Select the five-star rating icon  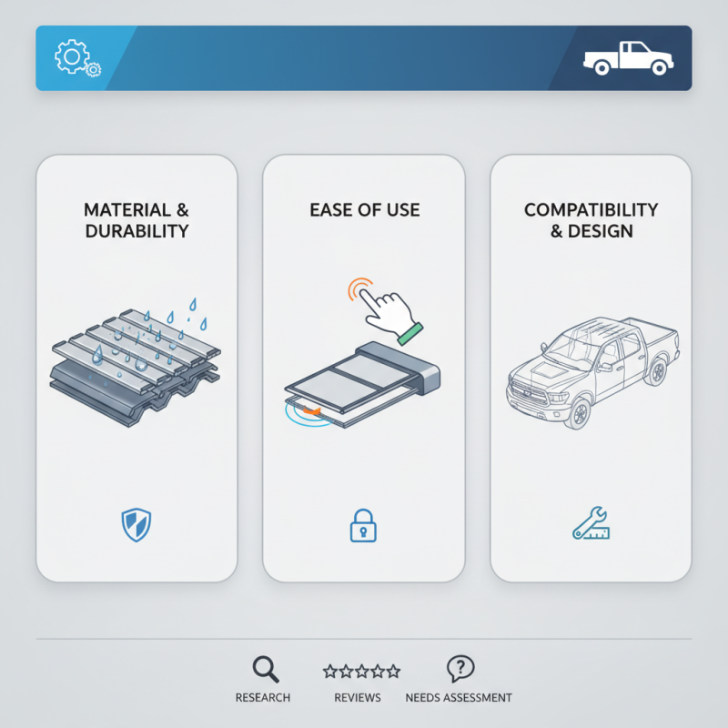[361, 671]
